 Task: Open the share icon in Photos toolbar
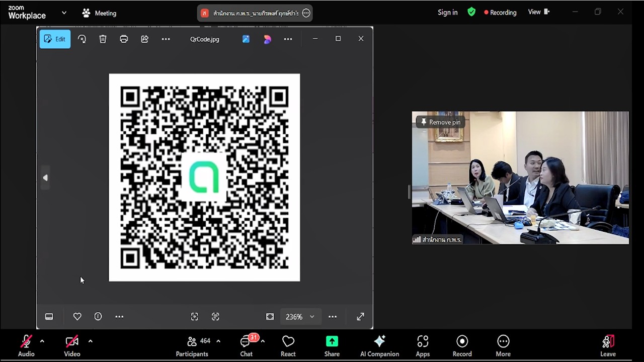coord(145,39)
